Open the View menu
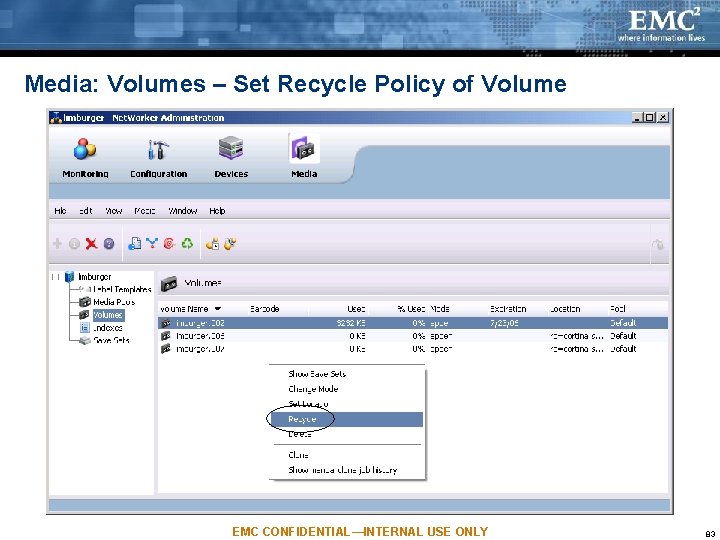The height and width of the screenshot is (540, 720). pos(113,211)
